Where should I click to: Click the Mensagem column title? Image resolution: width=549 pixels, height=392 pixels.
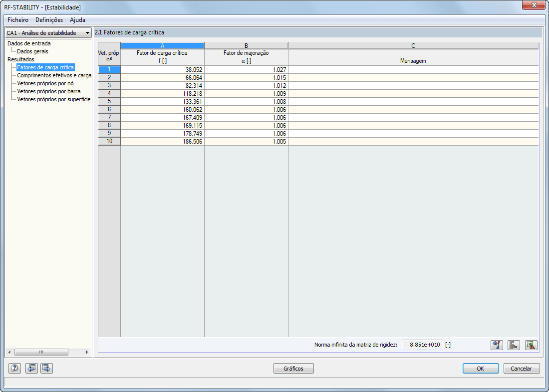[x=413, y=61]
